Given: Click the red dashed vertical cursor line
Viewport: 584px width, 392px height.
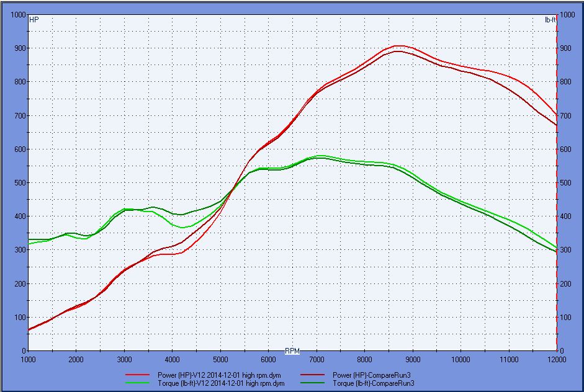Looking at the screenshot, I should coord(557,186).
